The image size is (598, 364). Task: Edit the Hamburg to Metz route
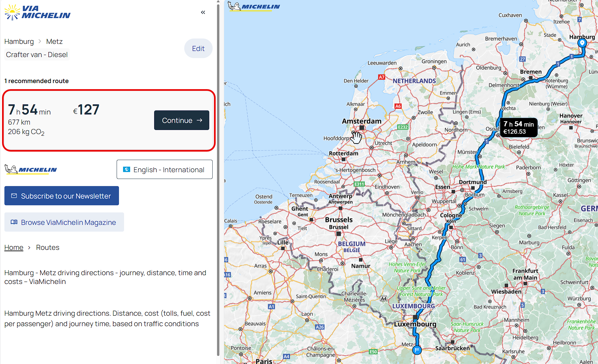pyautogui.click(x=198, y=48)
